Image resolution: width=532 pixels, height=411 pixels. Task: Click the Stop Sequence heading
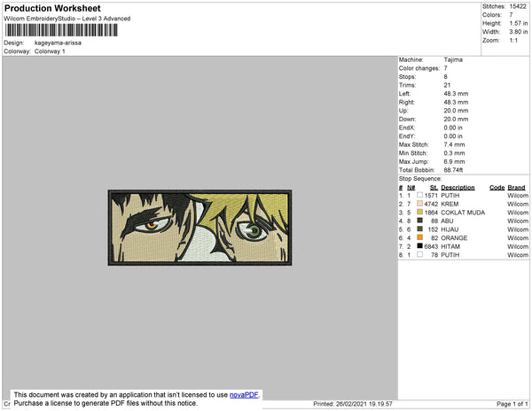point(420,179)
